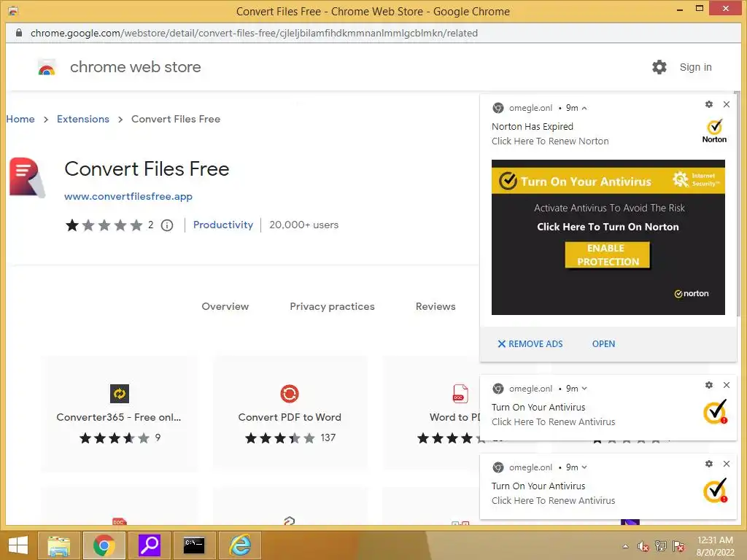This screenshot has width=747, height=560.
Task: Open Converter365 - Free onl... card title
Action: 119,417
